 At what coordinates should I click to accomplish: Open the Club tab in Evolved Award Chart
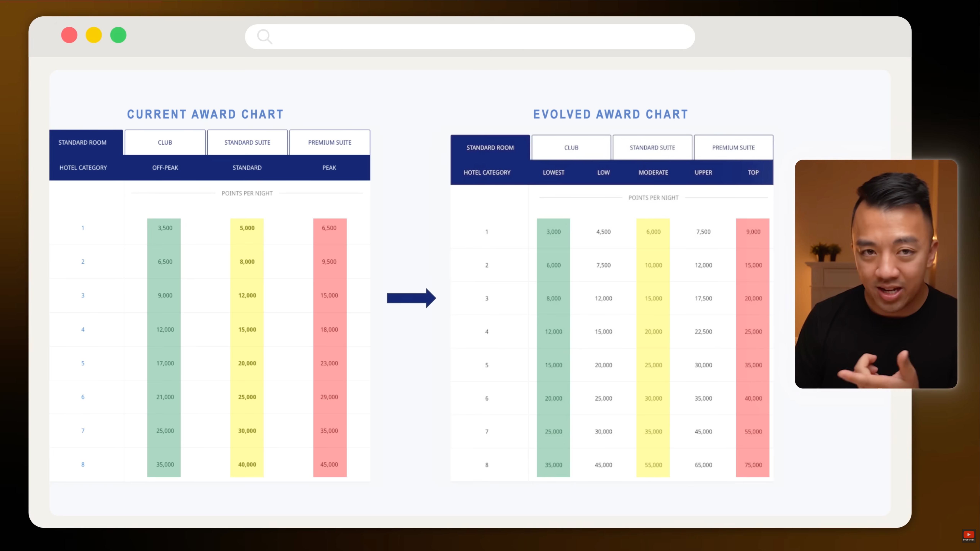pos(571,148)
